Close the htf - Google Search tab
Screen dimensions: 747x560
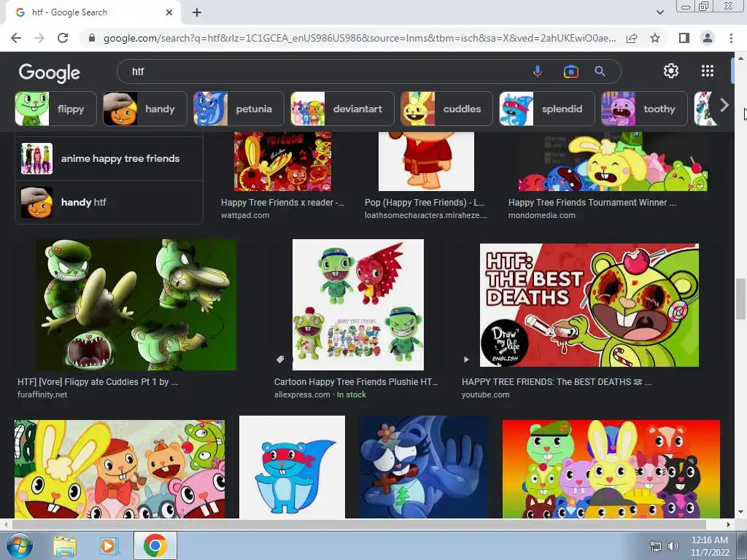point(169,12)
